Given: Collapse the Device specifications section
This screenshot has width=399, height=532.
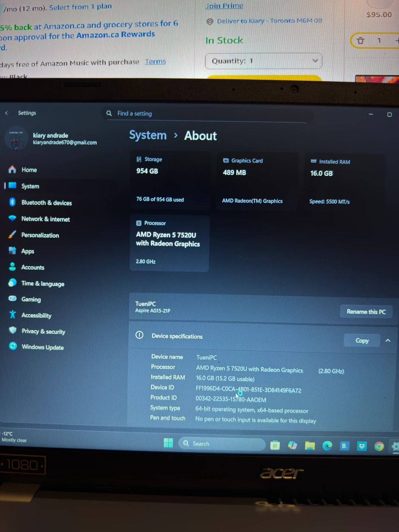Looking at the screenshot, I should 388,340.
